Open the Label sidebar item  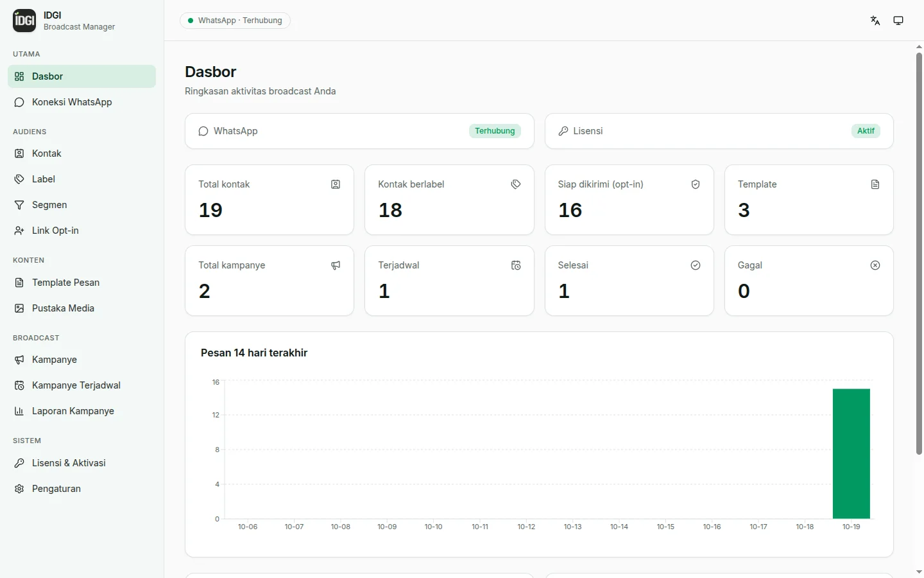pos(81,179)
